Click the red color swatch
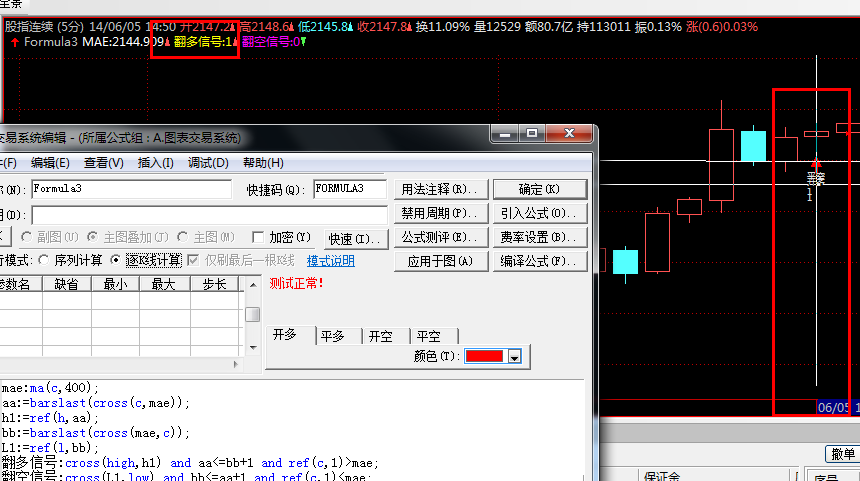This screenshot has height=481, width=860. pos(485,357)
